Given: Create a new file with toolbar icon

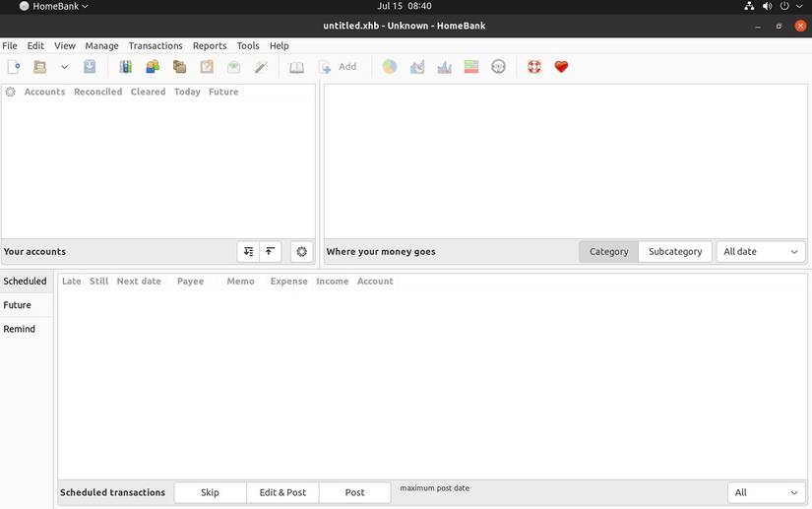Looking at the screenshot, I should (14, 67).
